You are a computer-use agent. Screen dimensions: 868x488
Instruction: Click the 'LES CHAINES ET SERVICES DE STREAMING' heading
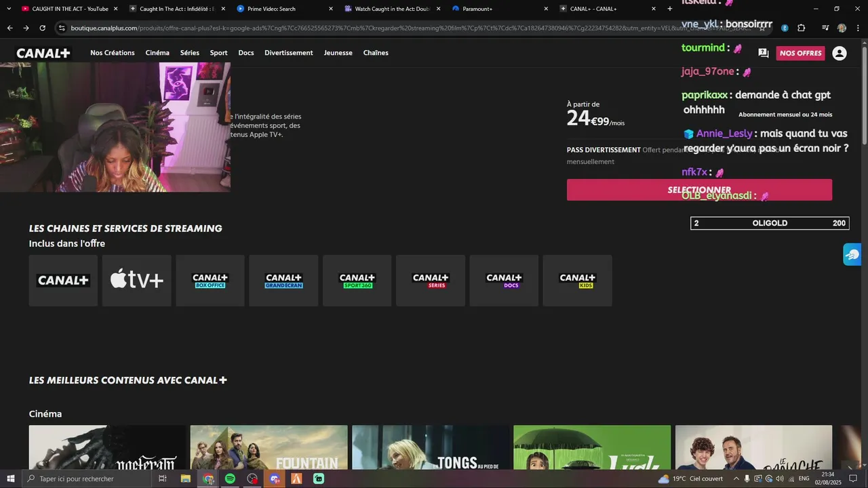(125, 228)
